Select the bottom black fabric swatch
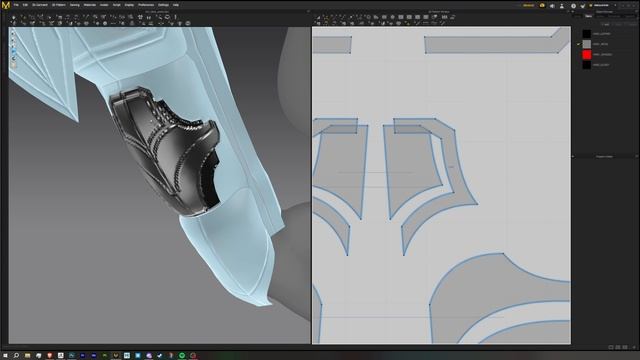Viewport: 640px width, 360px height. pyautogui.click(x=587, y=65)
